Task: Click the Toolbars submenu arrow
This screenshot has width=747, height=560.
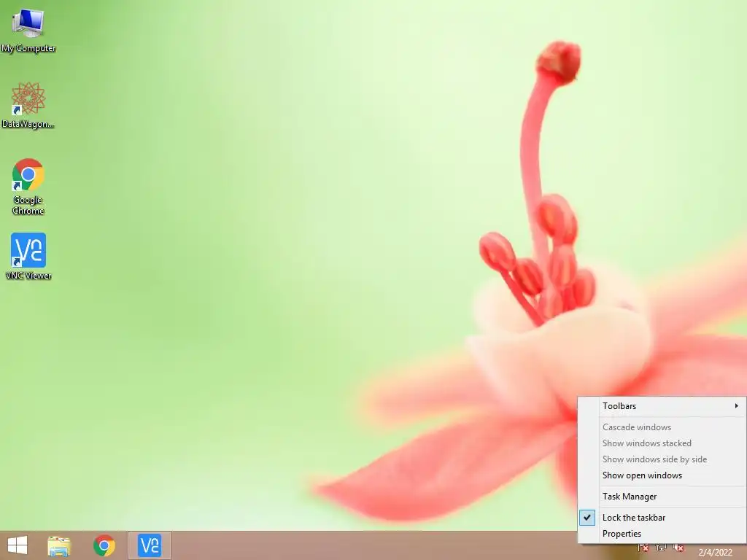Action: pyautogui.click(x=737, y=405)
